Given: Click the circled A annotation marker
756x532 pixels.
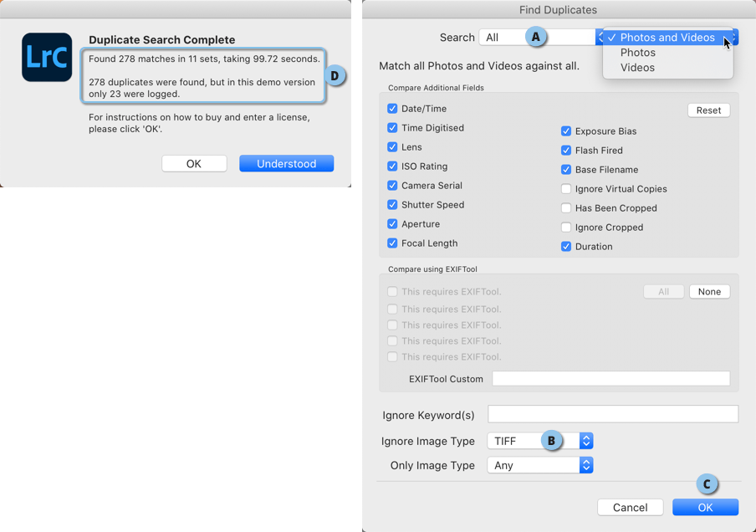Looking at the screenshot, I should [536, 37].
